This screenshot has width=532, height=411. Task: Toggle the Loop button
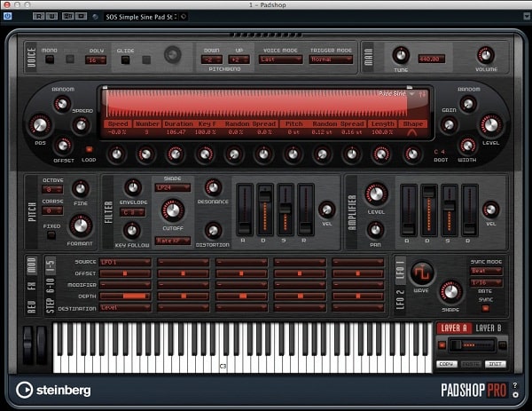tap(89, 149)
